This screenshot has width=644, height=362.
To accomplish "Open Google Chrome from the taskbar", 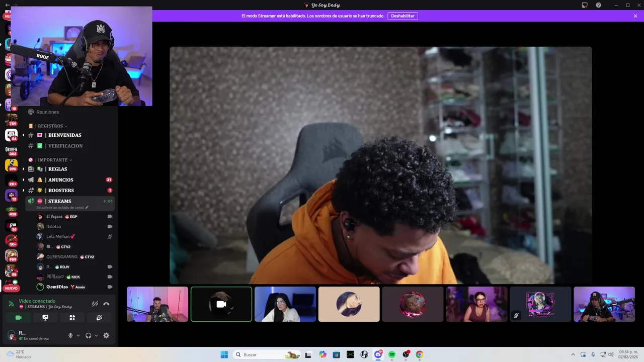I will point(420,354).
